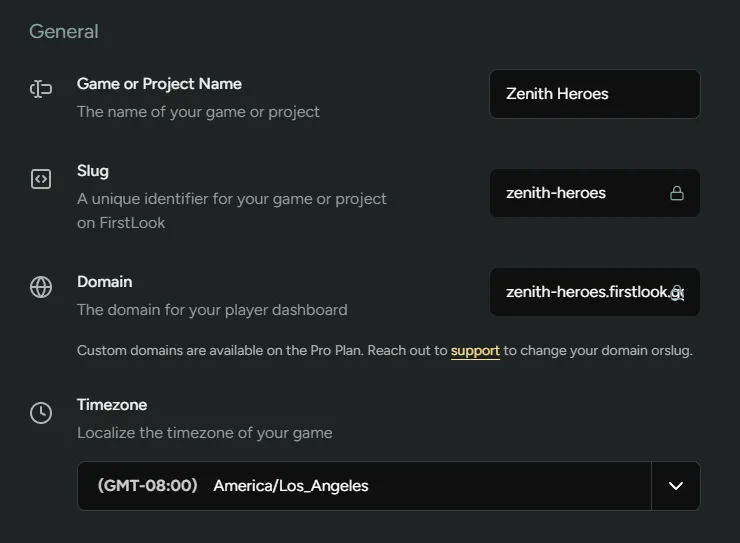Focus the Zenith Heroes name input field

tap(594, 94)
